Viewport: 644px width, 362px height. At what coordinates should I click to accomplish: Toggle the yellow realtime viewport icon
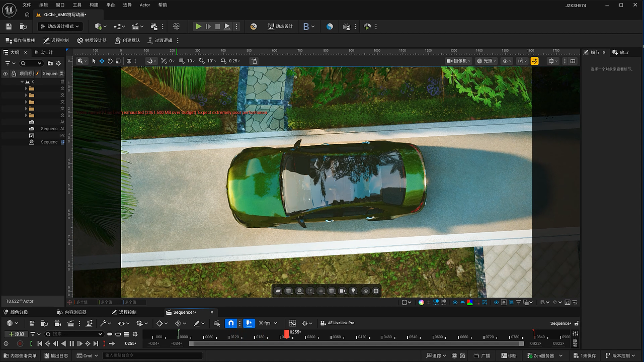coord(534,61)
